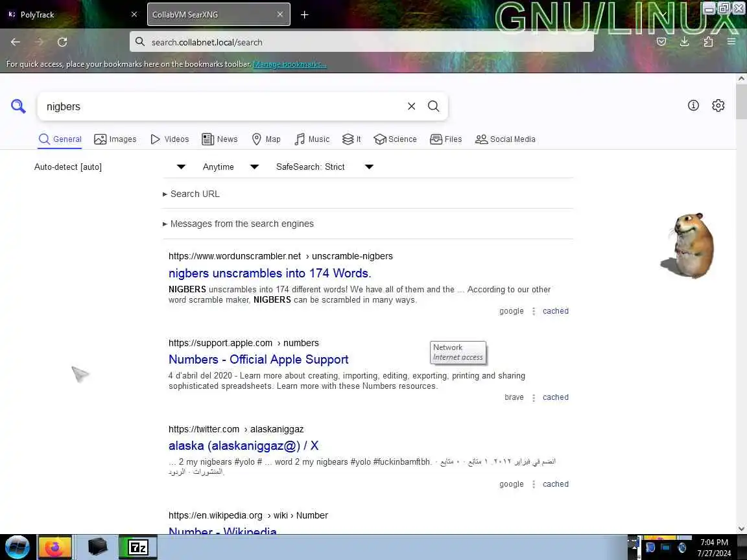Image resolution: width=747 pixels, height=560 pixels.
Task: Click the address bar URL field
Action: 362,42
